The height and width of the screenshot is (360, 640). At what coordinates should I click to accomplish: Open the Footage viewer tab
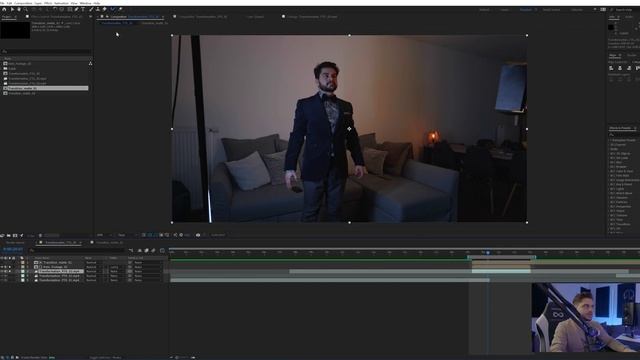point(313,17)
